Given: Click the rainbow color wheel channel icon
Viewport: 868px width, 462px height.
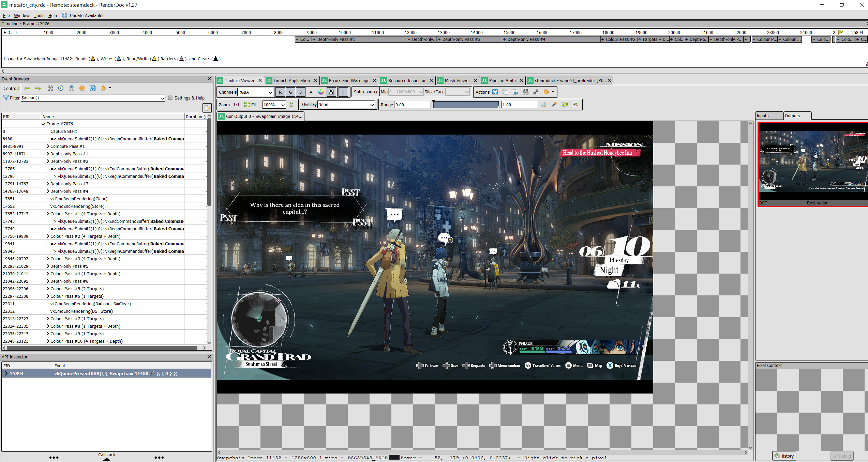Looking at the screenshot, I should tap(321, 92).
